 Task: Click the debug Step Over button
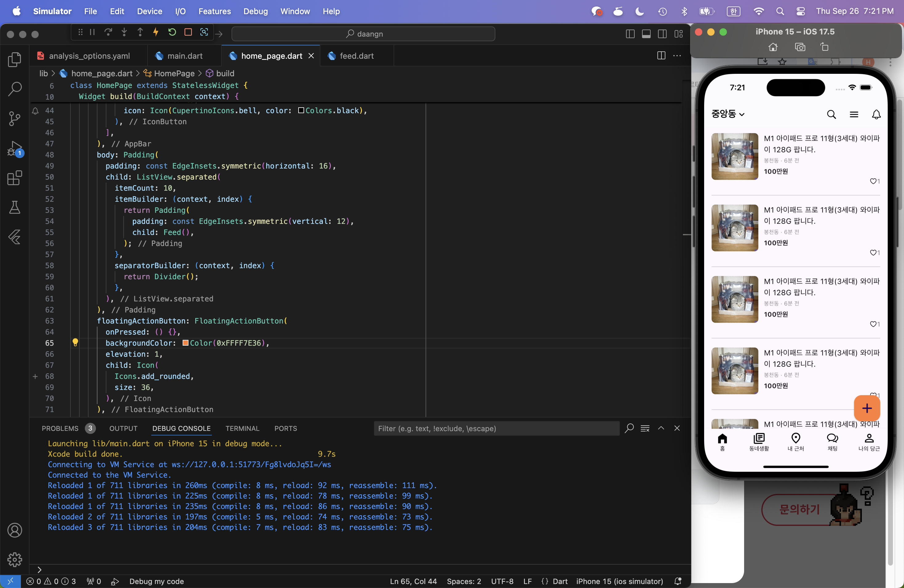coord(108,32)
